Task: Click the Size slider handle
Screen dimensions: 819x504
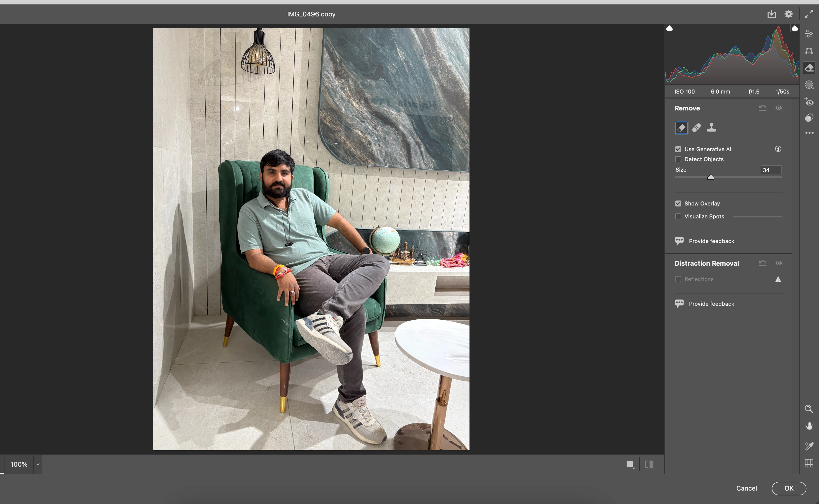Action: (x=711, y=177)
